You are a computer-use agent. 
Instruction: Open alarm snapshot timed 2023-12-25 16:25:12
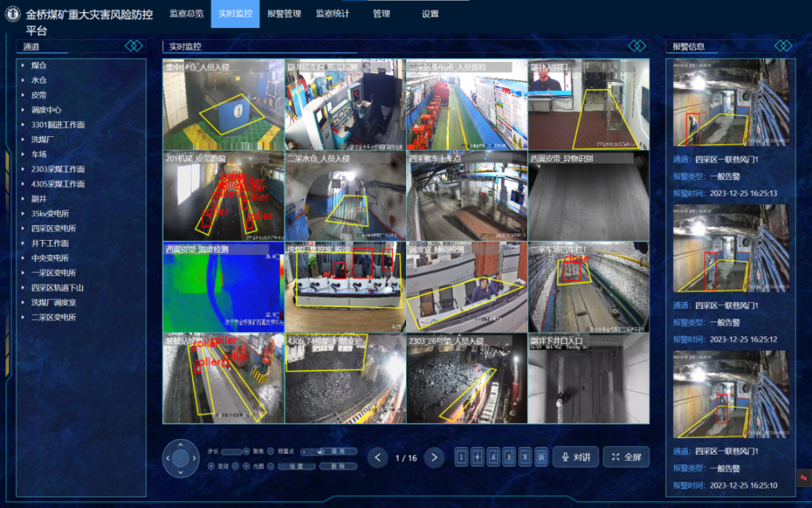(731, 248)
